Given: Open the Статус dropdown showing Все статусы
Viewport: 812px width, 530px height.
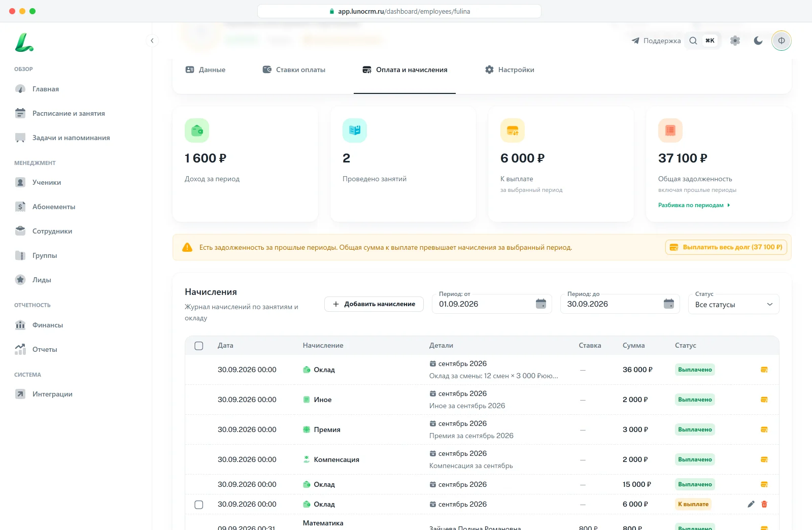Looking at the screenshot, I should coord(734,305).
